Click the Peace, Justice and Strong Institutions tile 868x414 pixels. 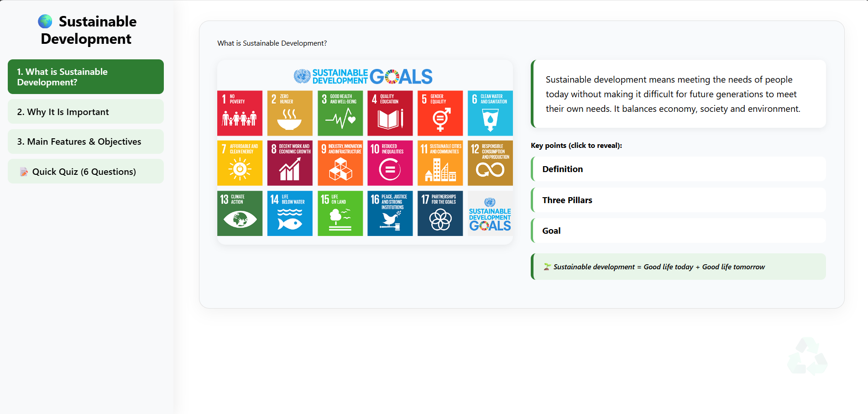[x=390, y=213]
